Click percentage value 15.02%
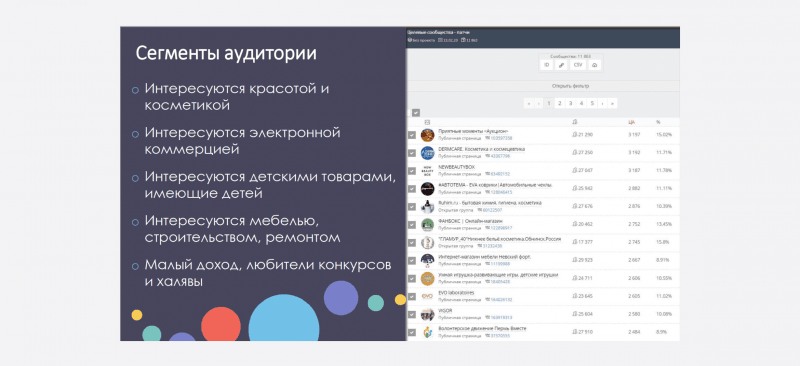This screenshot has width=800, height=366. [664, 135]
